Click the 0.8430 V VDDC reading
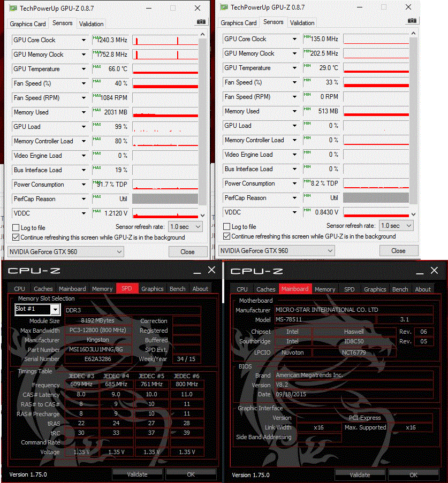 tap(321, 212)
